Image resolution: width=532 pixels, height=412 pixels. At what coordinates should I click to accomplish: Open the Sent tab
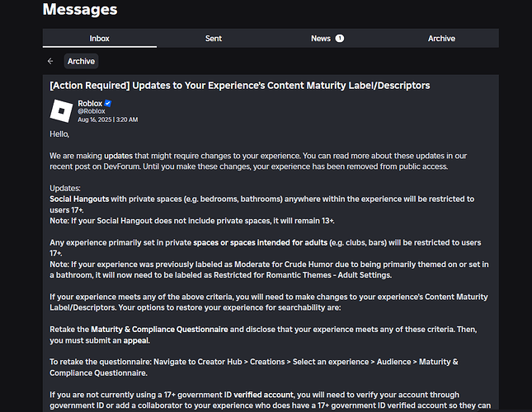click(214, 38)
